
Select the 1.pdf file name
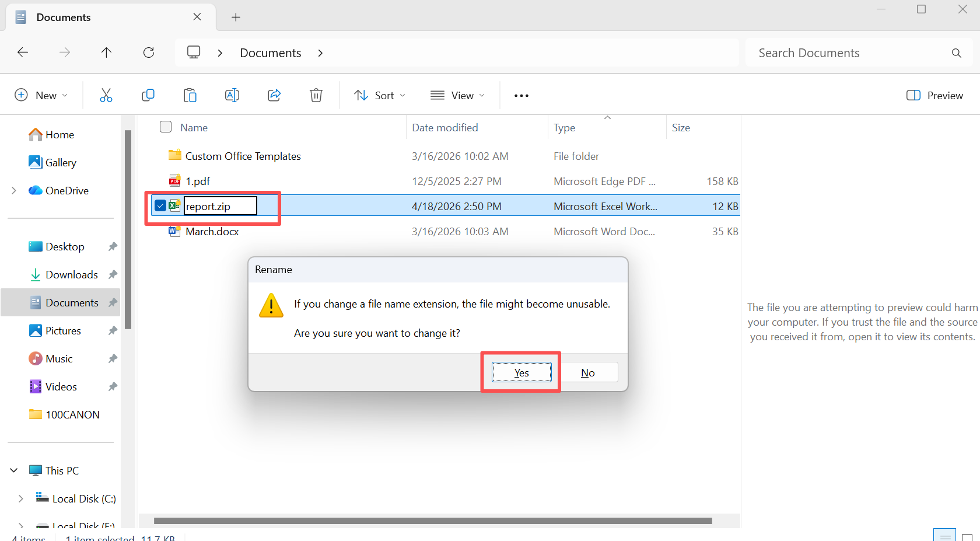coord(198,182)
